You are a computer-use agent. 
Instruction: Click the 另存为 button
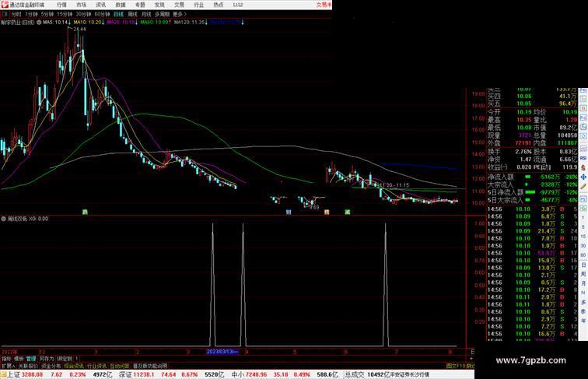point(47,359)
